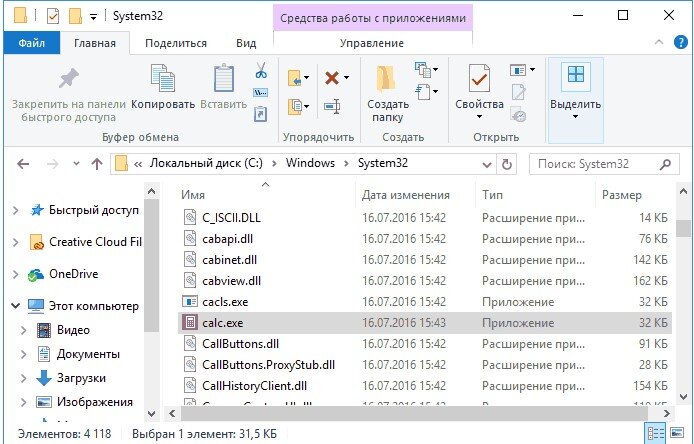Screen dimensions: 694x444
Task: Sort by Дата изменения column header
Action: tap(415, 195)
